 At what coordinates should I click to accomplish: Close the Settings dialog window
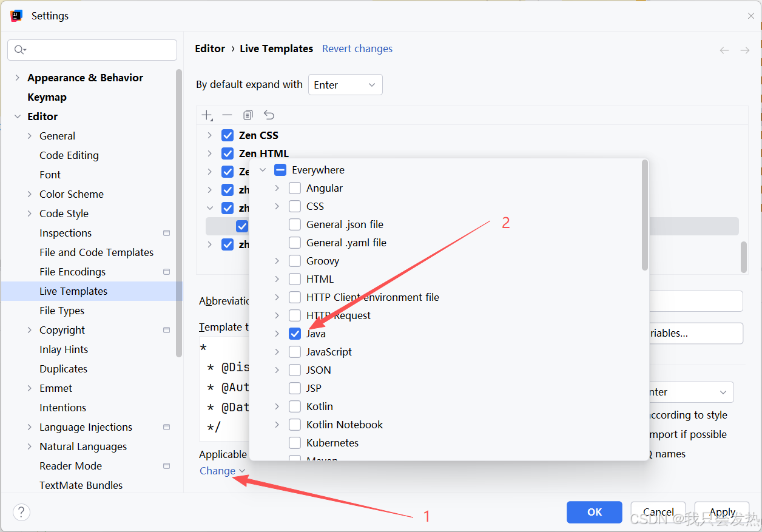[751, 16]
